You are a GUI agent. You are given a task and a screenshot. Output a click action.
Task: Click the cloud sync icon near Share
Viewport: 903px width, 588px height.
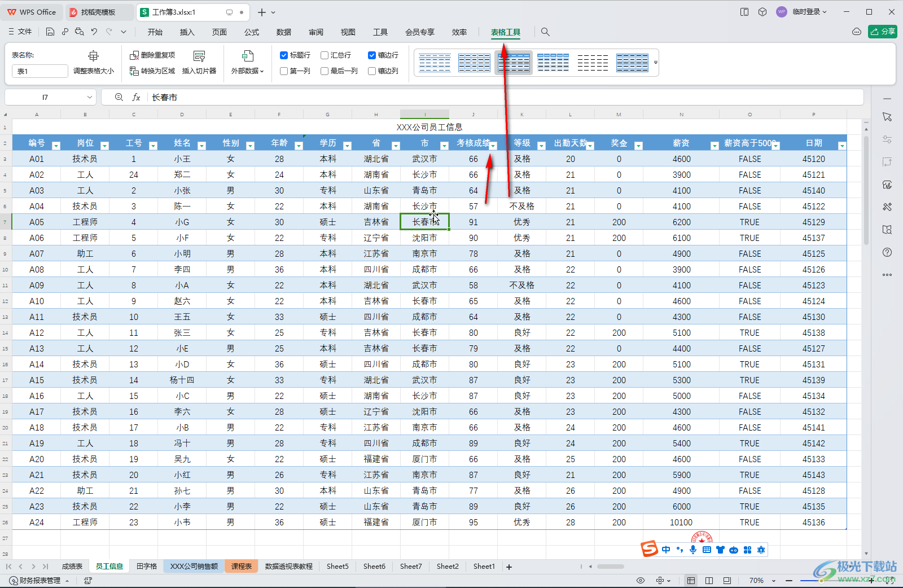click(857, 32)
